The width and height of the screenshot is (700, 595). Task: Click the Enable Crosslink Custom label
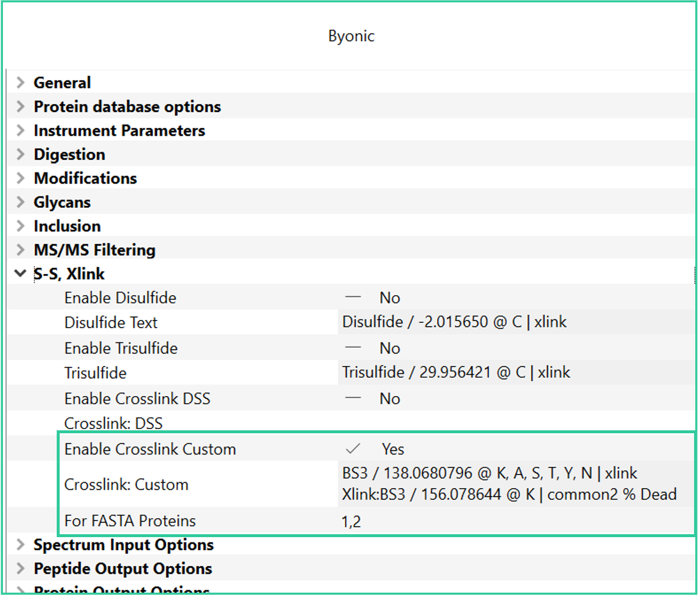[x=150, y=449]
